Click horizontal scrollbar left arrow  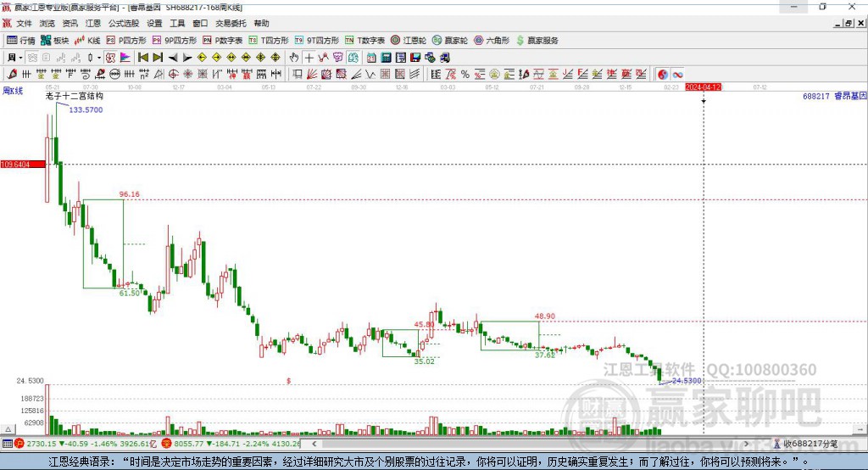point(314,444)
